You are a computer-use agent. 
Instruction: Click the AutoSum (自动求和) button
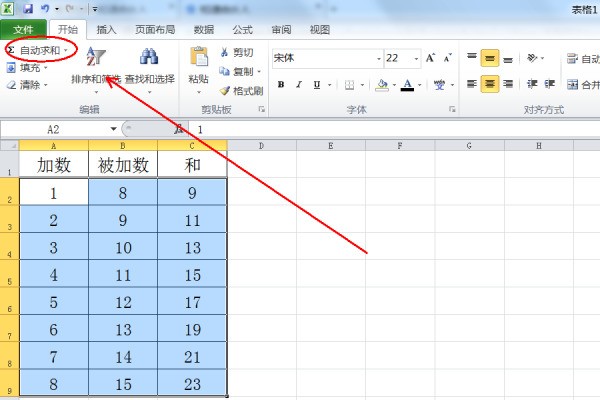pos(34,50)
